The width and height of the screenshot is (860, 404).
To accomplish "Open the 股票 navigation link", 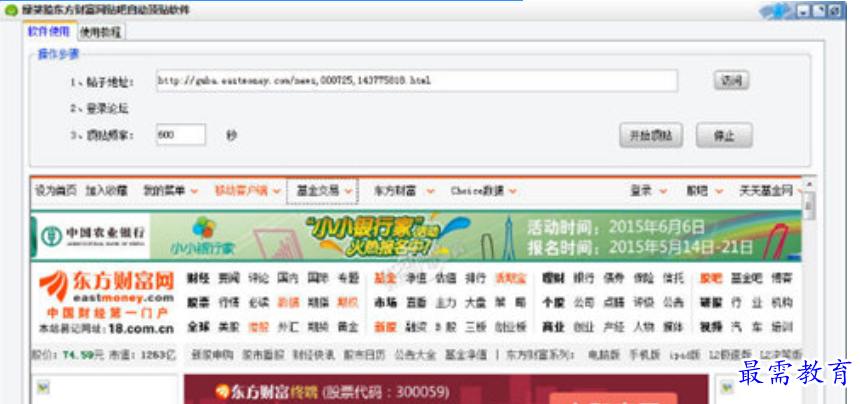I will point(198,303).
